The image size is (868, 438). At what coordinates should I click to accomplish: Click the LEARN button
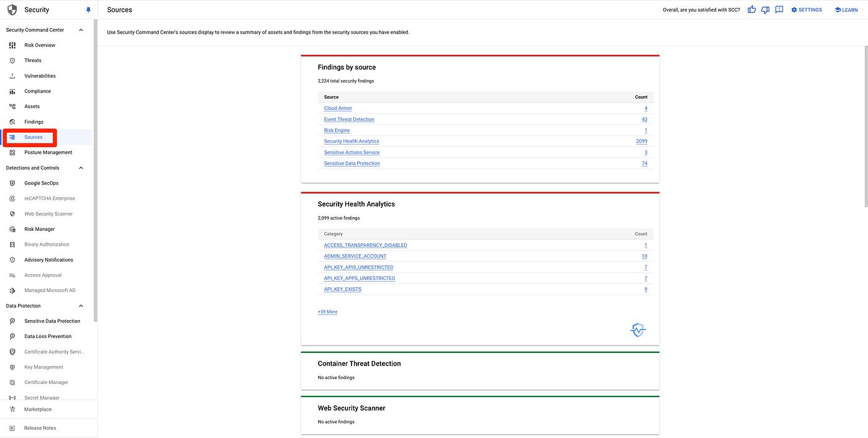[x=846, y=10]
